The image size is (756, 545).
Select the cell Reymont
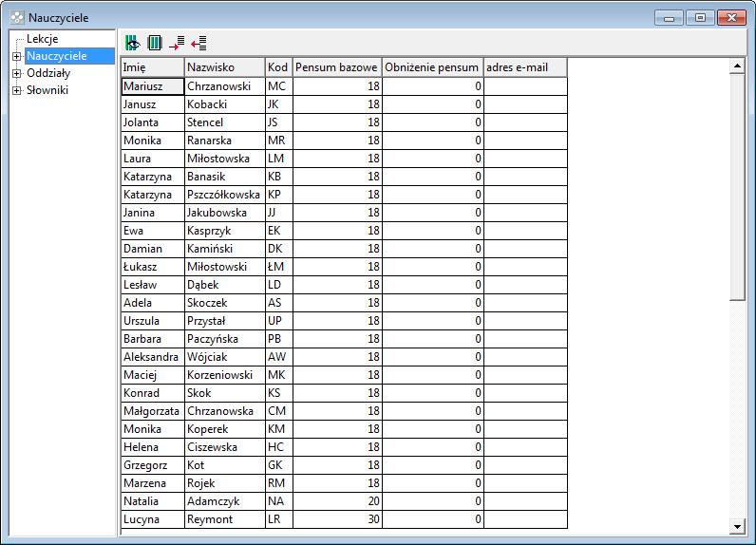click(x=225, y=519)
